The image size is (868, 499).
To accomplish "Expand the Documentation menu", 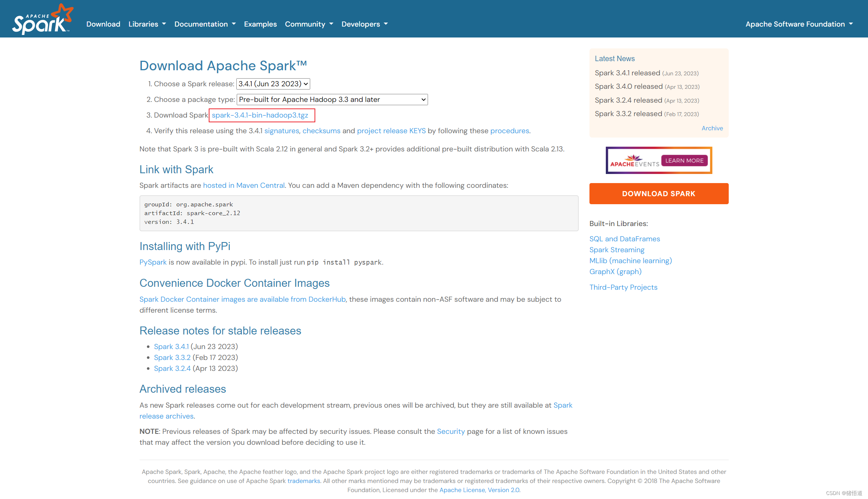I will [205, 24].
